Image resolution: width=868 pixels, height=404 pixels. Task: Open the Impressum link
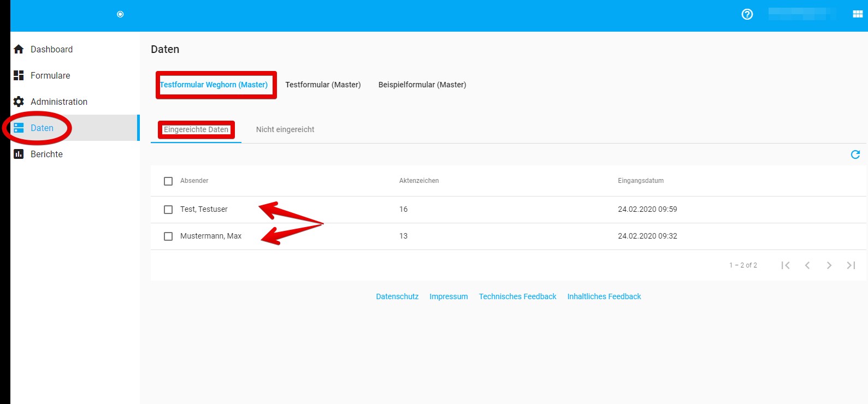tap(448, 296)
